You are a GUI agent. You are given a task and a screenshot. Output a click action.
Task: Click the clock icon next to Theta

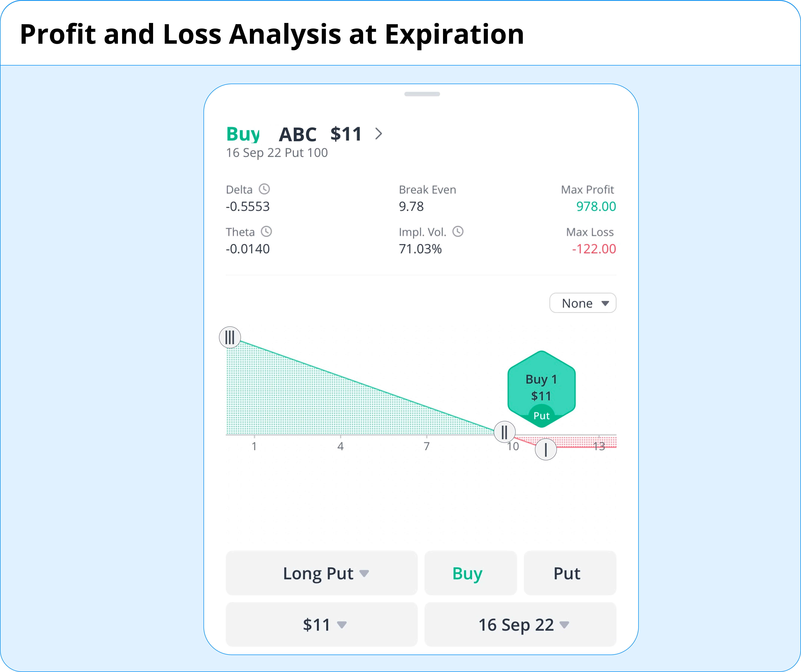click(266, 232)
